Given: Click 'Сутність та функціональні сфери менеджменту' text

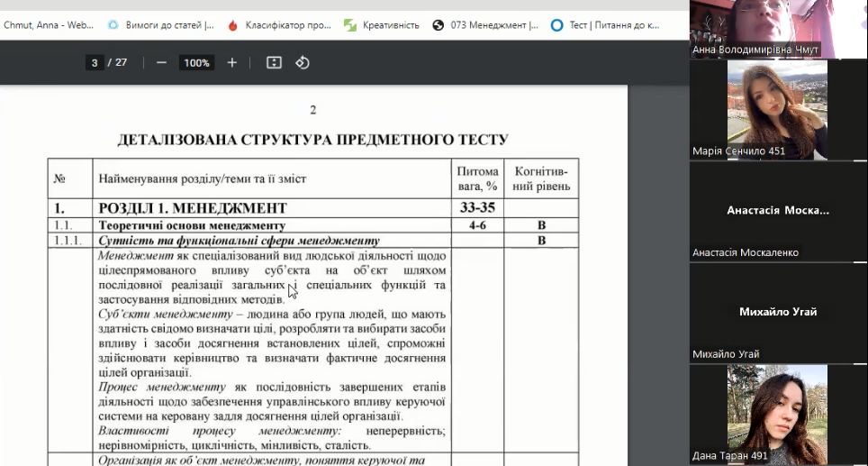Looking at the screenshot, I should [240, 241].
